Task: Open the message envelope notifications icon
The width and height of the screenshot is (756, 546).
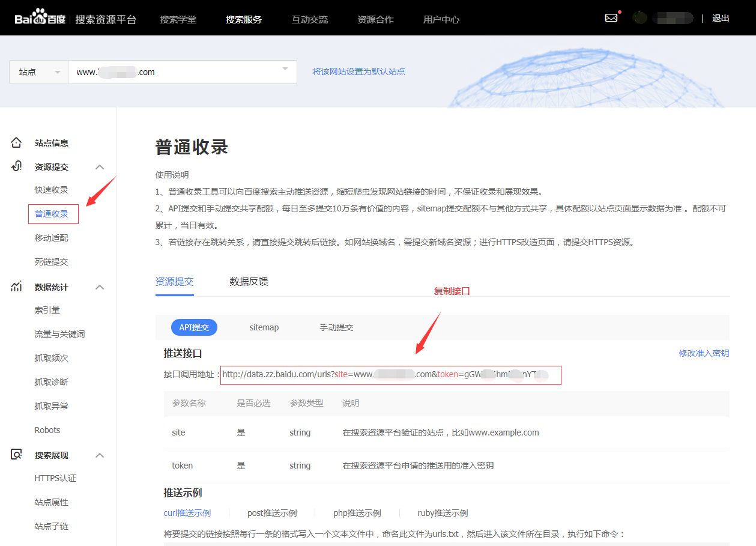Action: click(611, 17)
